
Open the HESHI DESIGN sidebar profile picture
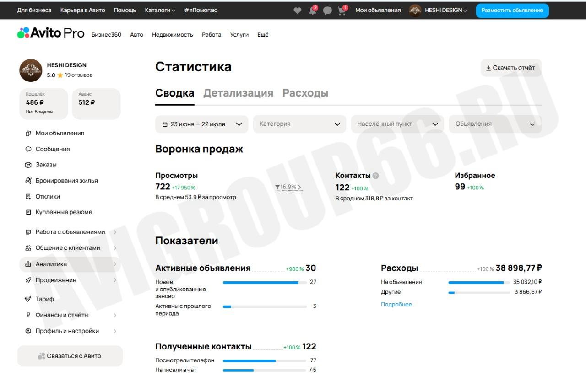pos(31,70)
